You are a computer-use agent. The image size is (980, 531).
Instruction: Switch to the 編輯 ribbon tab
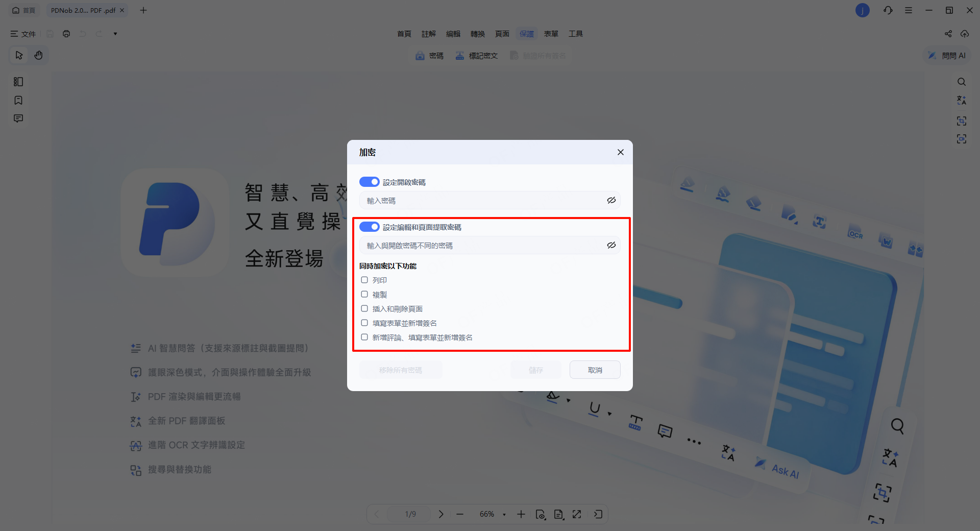[x=453, y=34]
